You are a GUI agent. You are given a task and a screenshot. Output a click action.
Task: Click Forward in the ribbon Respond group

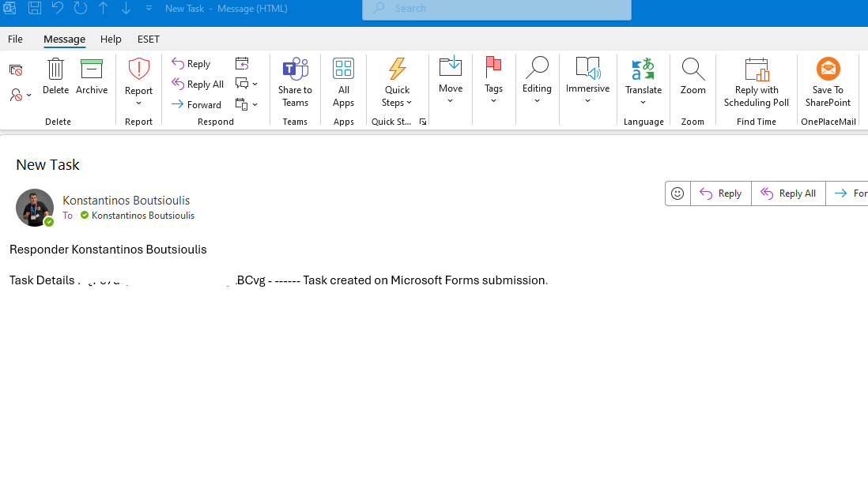(x=197, y=104)
